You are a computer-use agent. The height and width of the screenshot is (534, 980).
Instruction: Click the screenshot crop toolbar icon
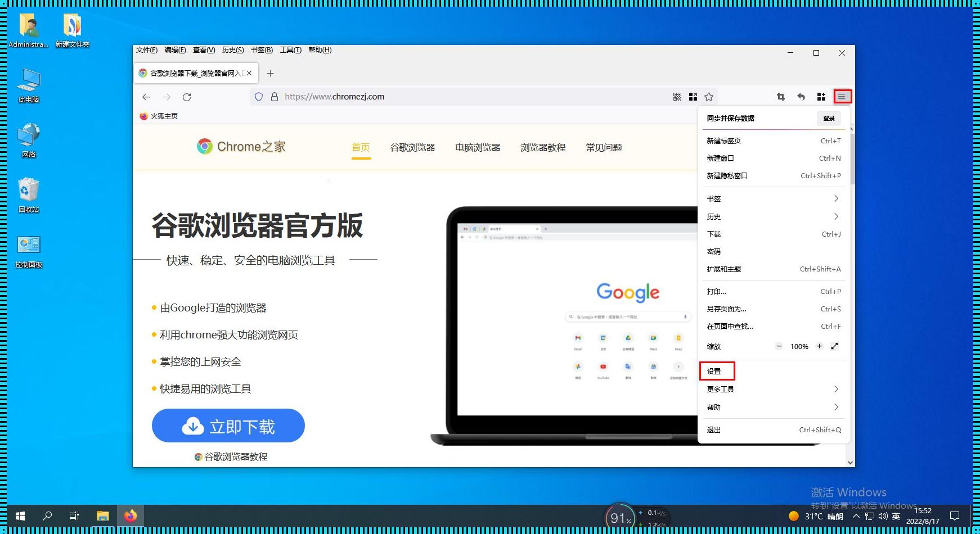780,97
